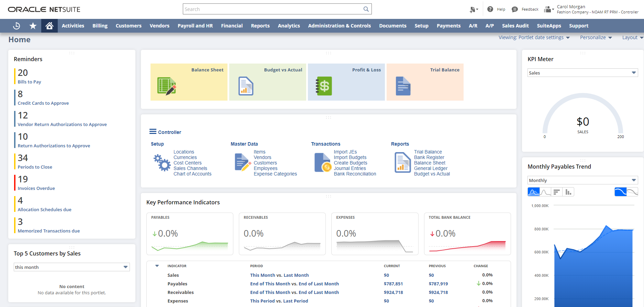Open the Activities menu
The height and width of the screenshot is (307, 644).
pos(73,26)
